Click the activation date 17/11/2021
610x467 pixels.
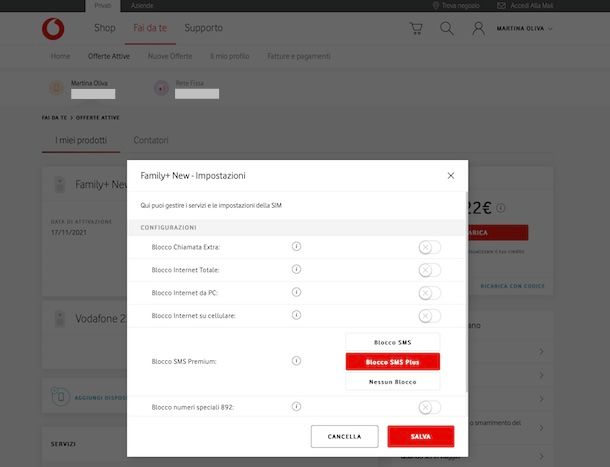coord(69,232)
